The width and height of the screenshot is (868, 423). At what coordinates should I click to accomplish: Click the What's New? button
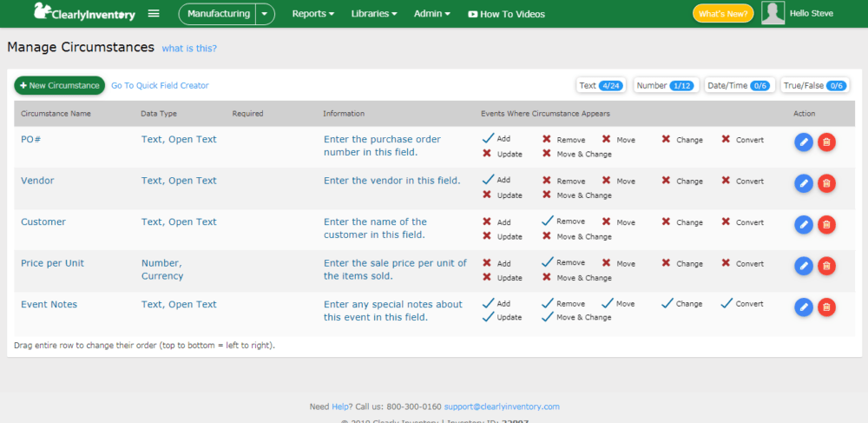tap(723, 14)
